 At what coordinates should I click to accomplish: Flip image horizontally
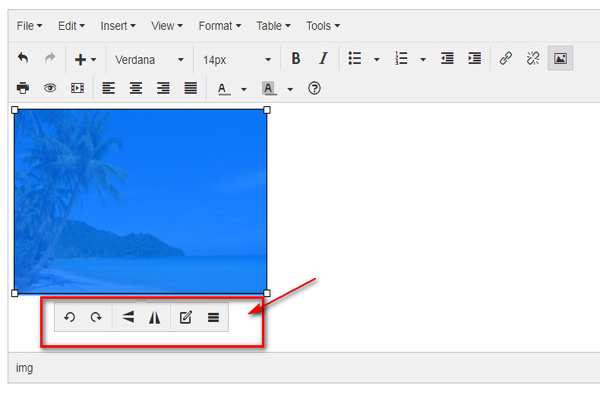click(155, 317)
